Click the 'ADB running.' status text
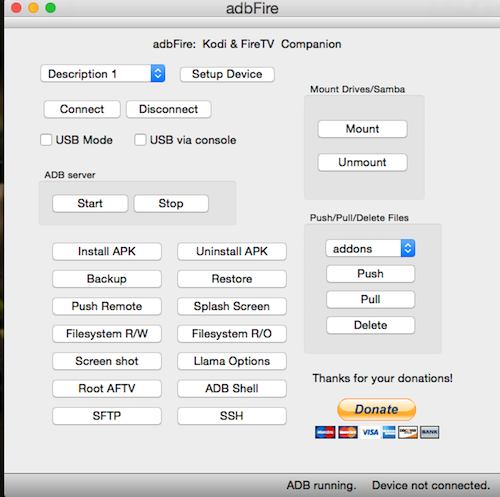 tap(321, 485)
